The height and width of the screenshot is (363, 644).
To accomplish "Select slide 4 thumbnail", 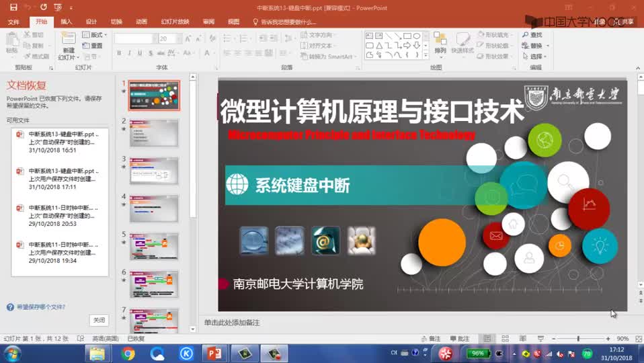I will coord(154,208).
